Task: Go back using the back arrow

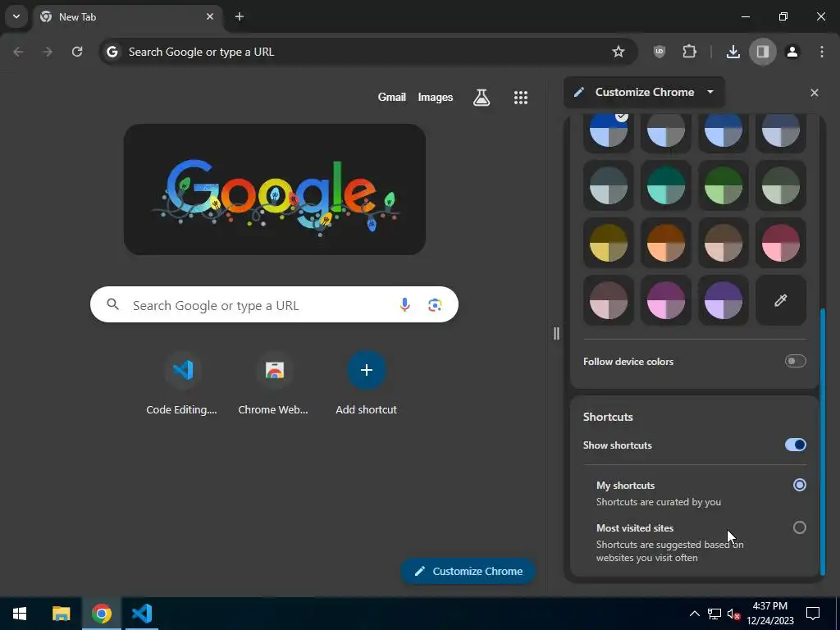Action: (18, 52)
